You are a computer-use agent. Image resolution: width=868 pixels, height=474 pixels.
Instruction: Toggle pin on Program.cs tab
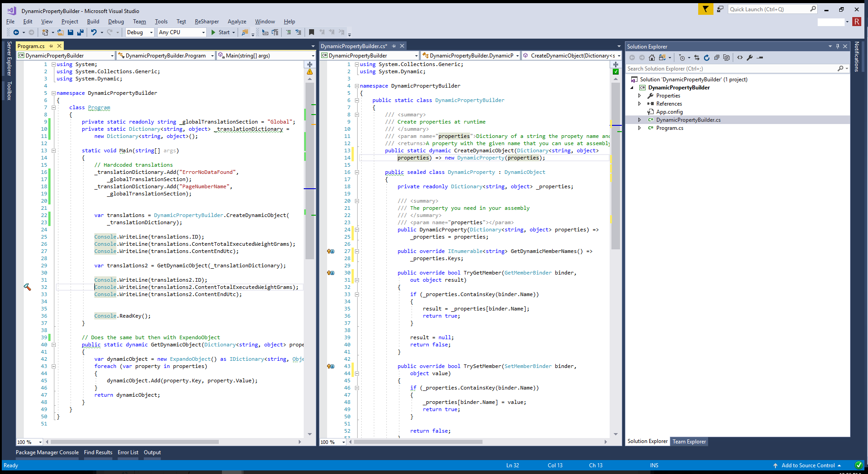coord(51,46)
